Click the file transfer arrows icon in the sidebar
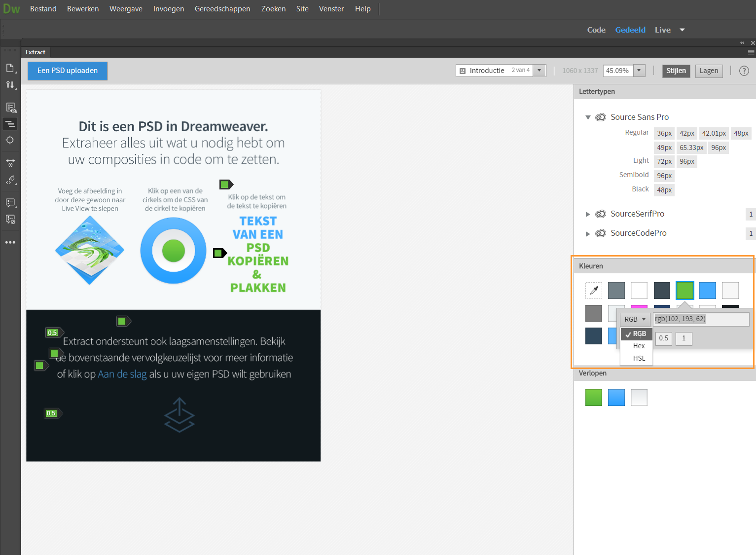The width and height of the screenshot is (756, 555). coord(10,84)
